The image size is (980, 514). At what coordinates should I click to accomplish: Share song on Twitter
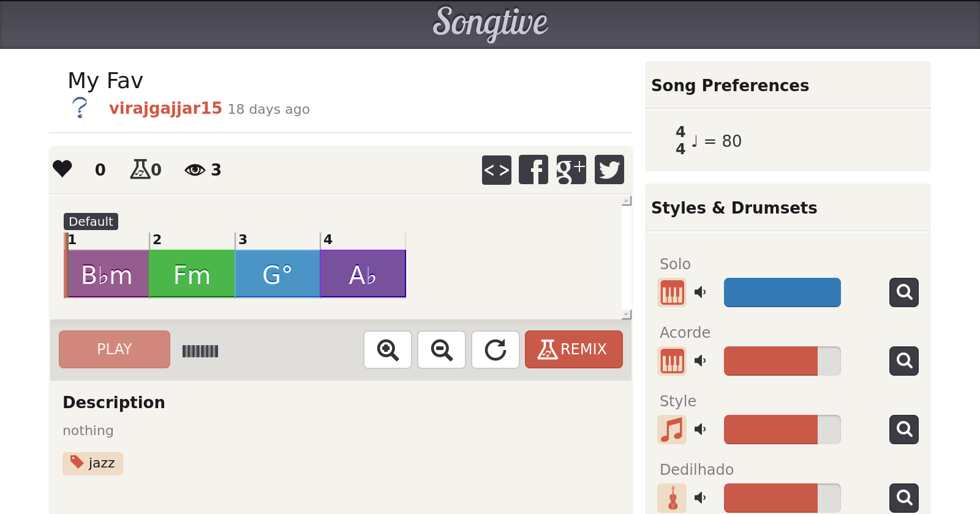(609, 169)
